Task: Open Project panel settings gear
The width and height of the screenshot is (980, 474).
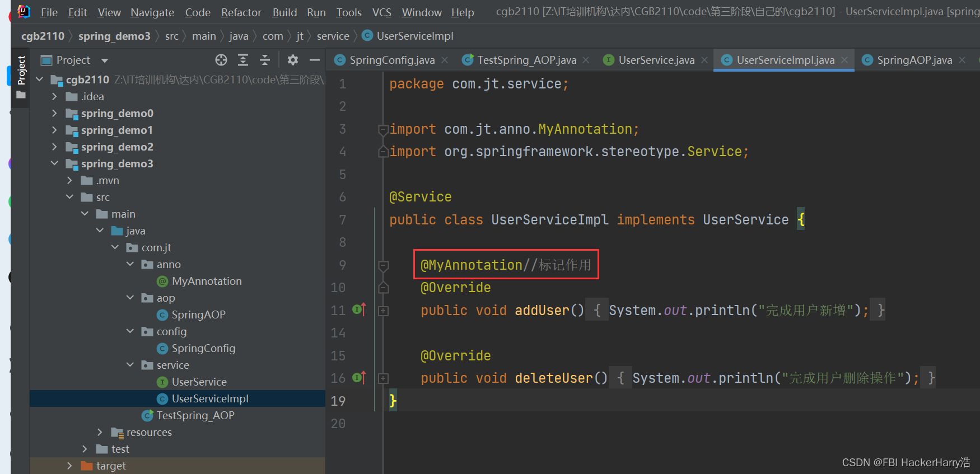Action: [x=292, y=60]
